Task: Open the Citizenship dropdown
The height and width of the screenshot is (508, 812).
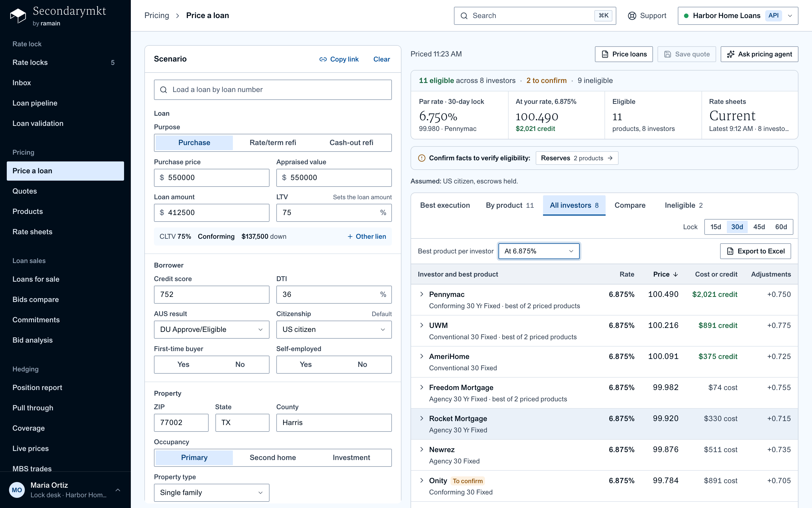Action: pos(334,329)
